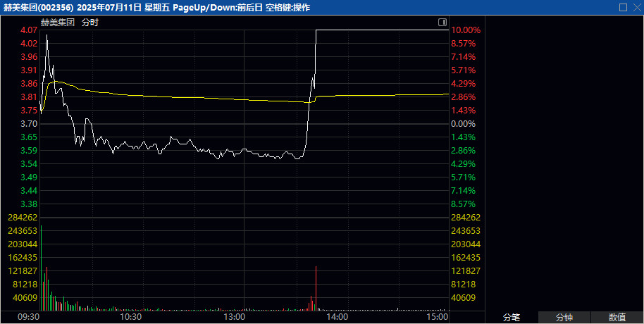
Task: Click the title bar text 赫美集团(002356)
Action: coord(39,7)
